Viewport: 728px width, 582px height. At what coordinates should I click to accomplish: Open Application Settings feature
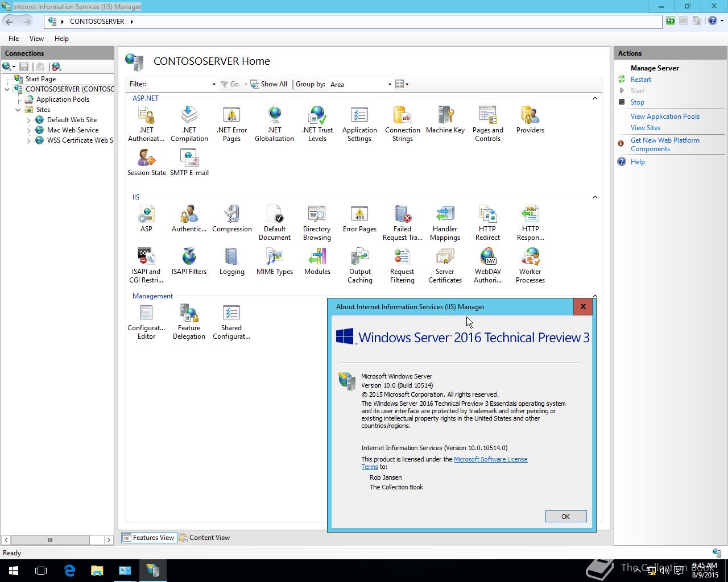pyautogui.click(x=359, y=124)
